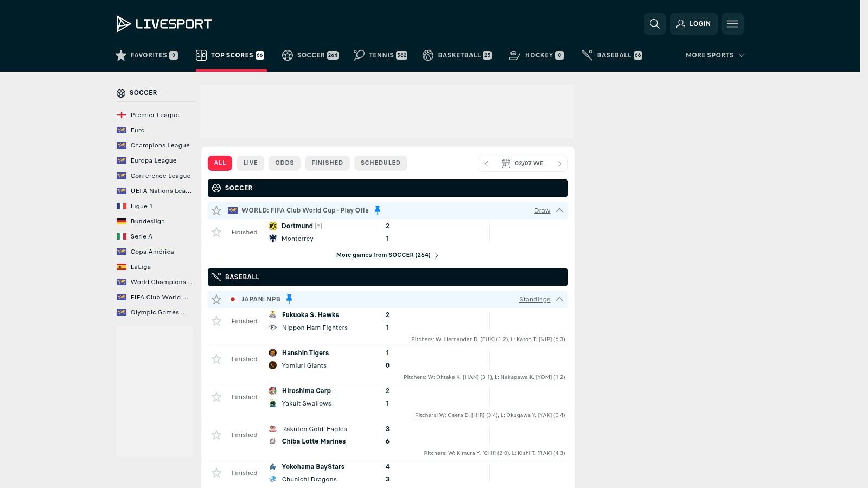Switch to the LIVE tab

(x=250, y=163)
